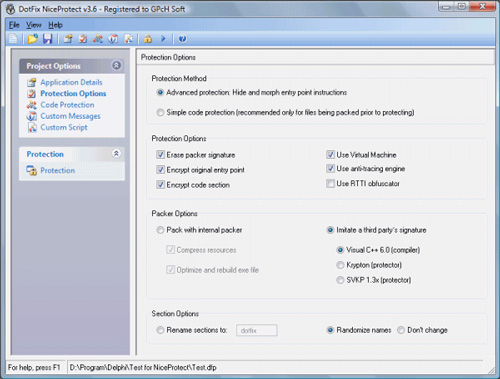Click the padlock protect icon in toolbar
Viewport: 500px width, 379px height.
[148, 39]
